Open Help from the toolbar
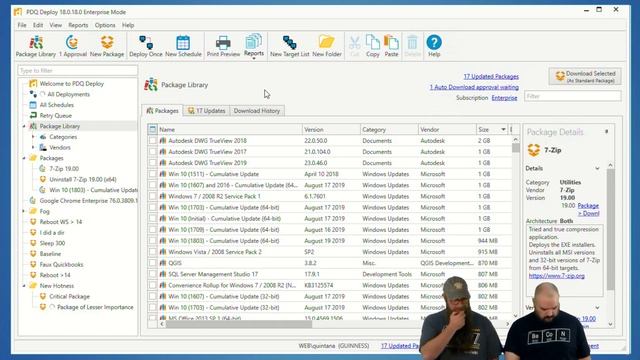640x360 pixels. click(434, 46)
